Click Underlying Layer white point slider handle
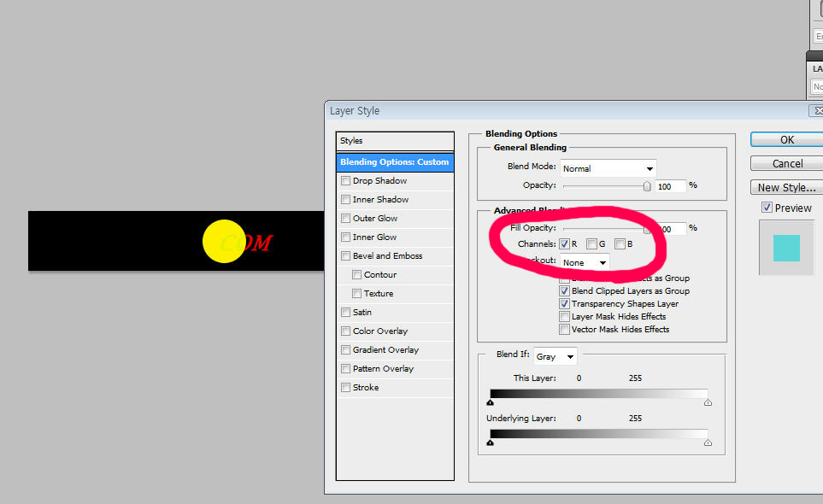The image size is (823, 504). pyautogui.click(x=708, y=442)
